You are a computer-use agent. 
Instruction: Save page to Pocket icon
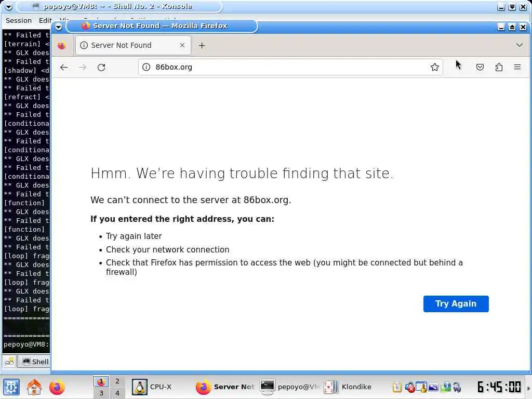[480, 67]
